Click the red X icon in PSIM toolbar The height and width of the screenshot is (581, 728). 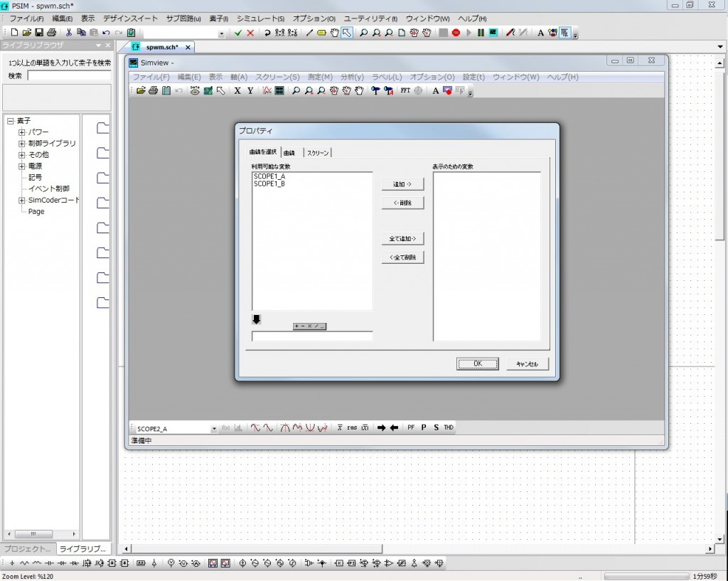coord(250,33)
